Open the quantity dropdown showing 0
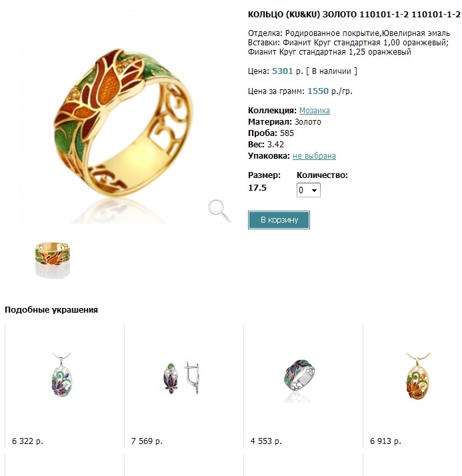Image resolution: width=462 pixels, height=476 pixels. (309, 190)
